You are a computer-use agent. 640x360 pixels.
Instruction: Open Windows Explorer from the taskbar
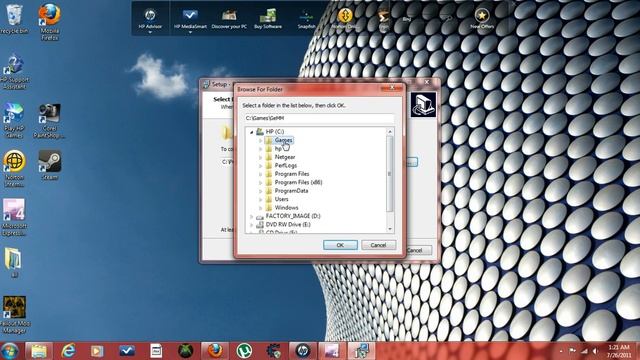39,351
